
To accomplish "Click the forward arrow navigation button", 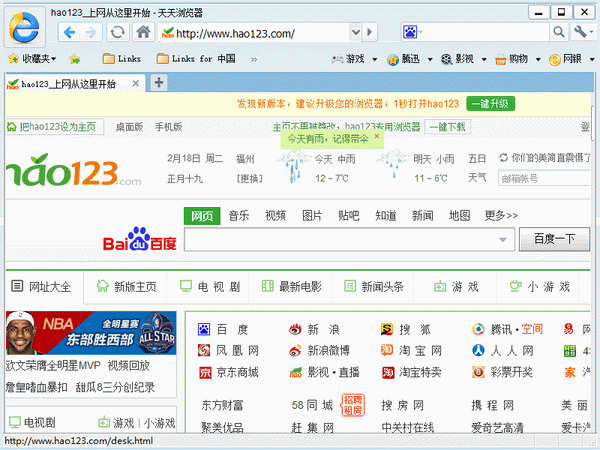I will click(x=91, y=32).
